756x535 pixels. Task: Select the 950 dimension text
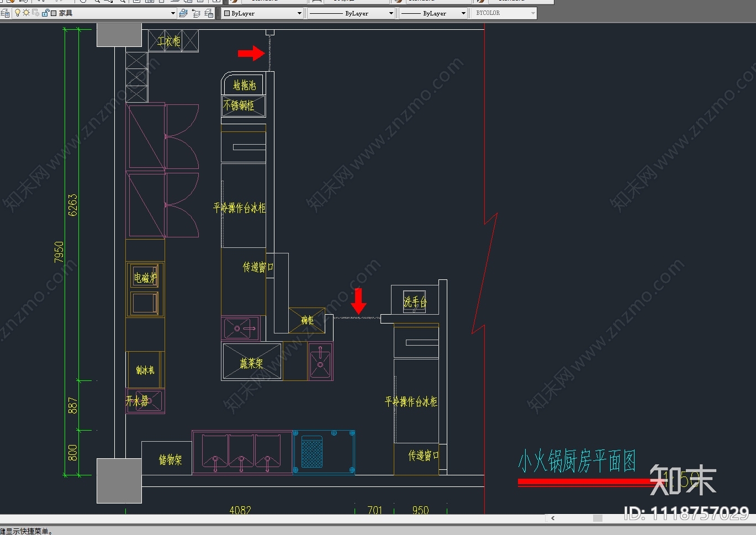click(x=420, y=510)
